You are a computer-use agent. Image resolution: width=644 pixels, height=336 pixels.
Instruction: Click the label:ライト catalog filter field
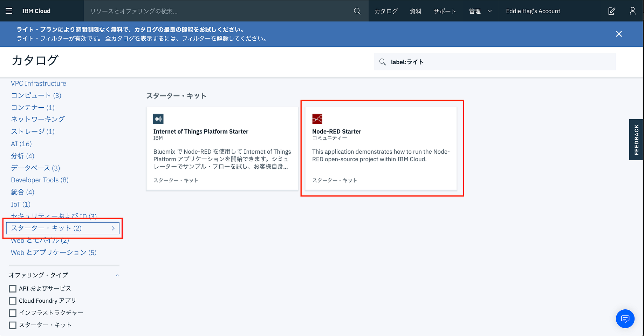pyautogui.click(x=495, y=62)
